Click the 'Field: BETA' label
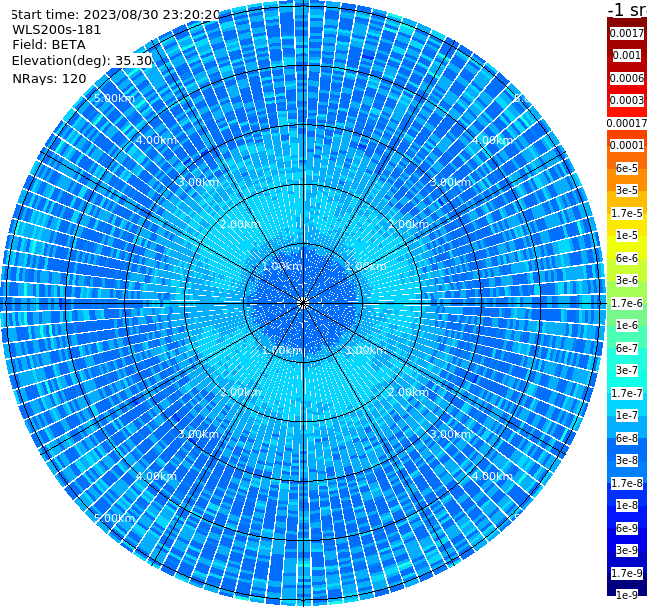Screen dimensions: 647x607 [x=49, y=45]
